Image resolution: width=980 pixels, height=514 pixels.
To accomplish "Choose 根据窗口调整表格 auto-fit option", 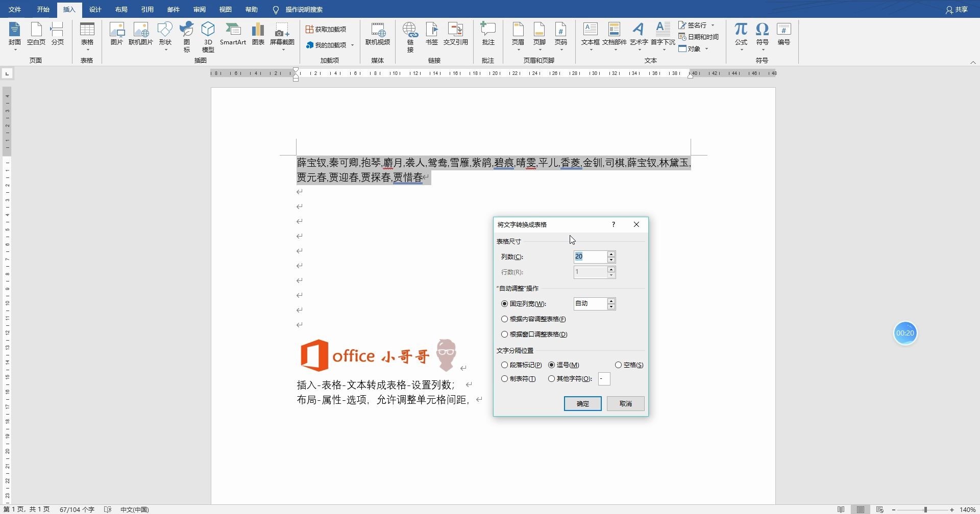I will click(x=505, y=334).
